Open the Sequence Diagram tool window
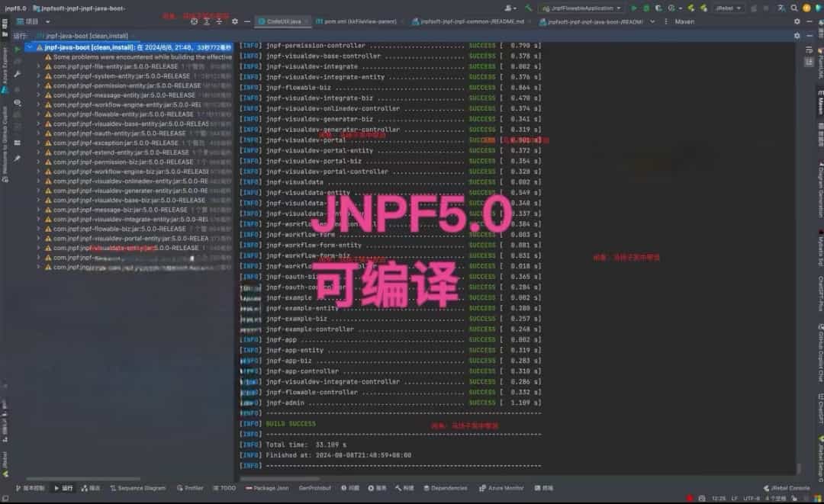The height and width of the screenshot is (504, 824). click(137, 488)
